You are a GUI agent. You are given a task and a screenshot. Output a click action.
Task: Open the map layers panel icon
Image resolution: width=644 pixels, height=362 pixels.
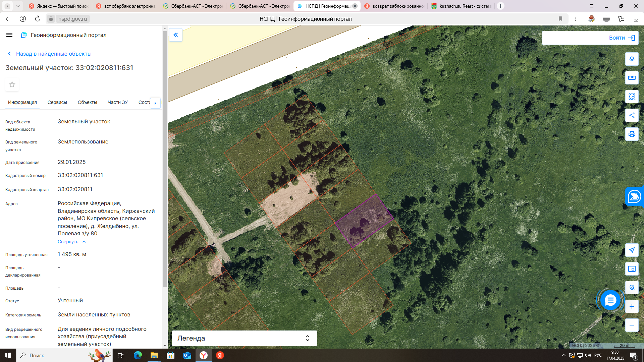click(632, 59)
